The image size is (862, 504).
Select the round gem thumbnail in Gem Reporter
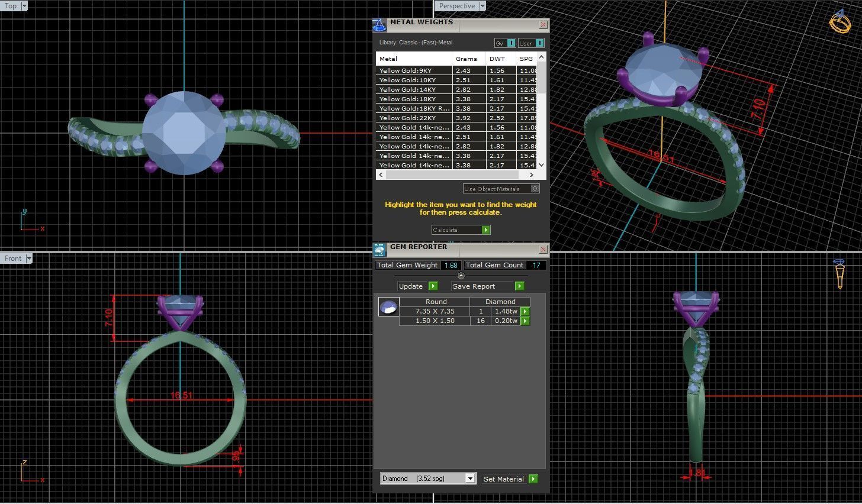point(388,307)
